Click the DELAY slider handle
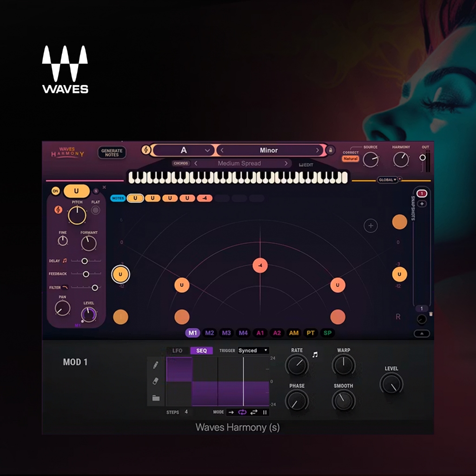The height and width of the screenshot is (476, 476). pyautogui.click(x=85, y=261)
